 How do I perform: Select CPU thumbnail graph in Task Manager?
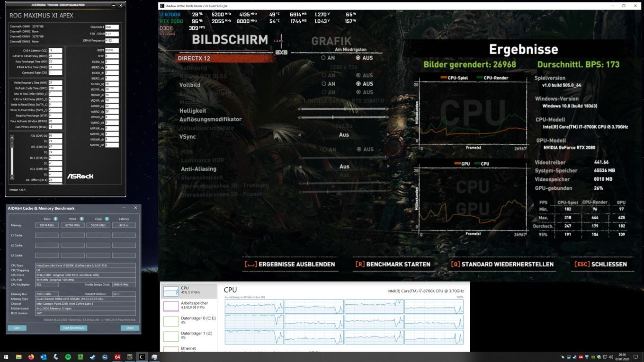(x=171, y=291)
